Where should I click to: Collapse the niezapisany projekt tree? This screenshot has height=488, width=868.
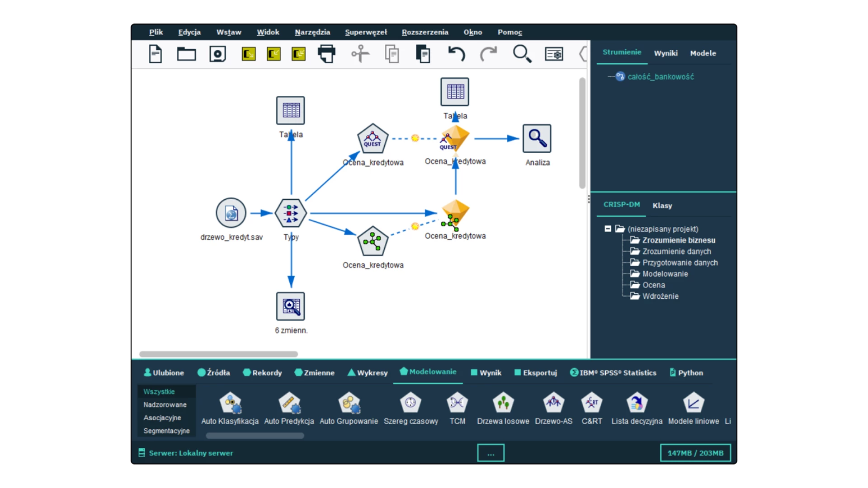608,229
